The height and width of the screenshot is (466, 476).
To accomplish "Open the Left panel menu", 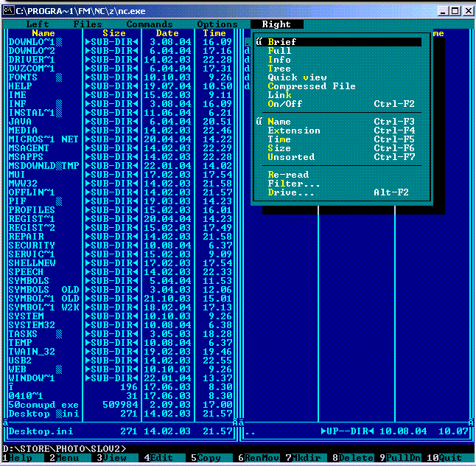I will point(38,24).
